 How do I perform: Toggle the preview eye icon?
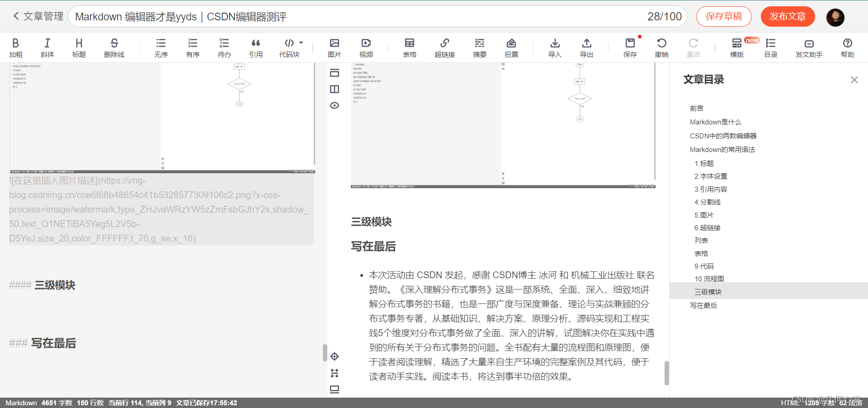pyautogui.click(x=335, y=105)
